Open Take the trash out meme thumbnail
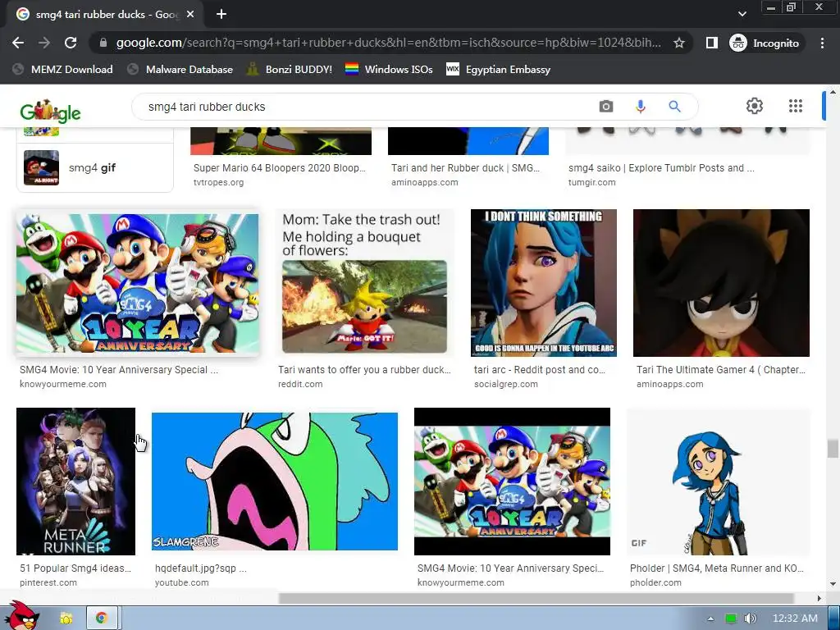This screenshot has height=630, width=840. 364,283
